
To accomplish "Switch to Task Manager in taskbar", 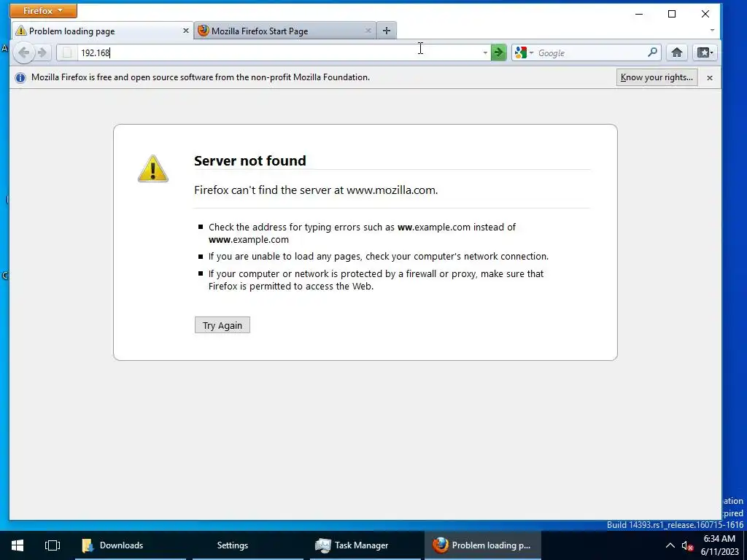I will (x=365, y=545).
